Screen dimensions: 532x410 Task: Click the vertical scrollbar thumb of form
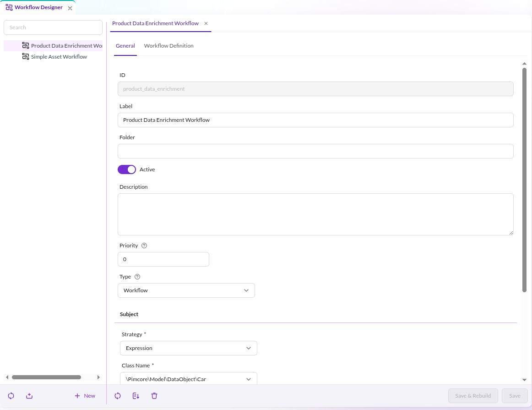524,180
